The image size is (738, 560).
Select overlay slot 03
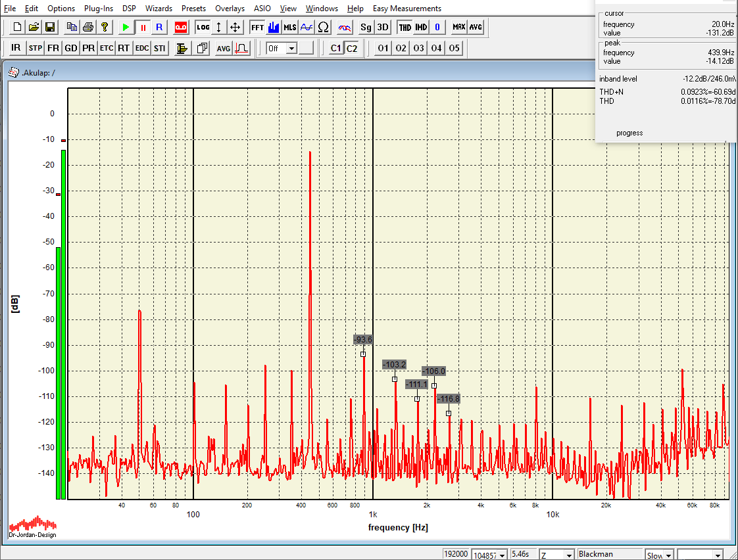pyautogui.click(x=419, y=48)
